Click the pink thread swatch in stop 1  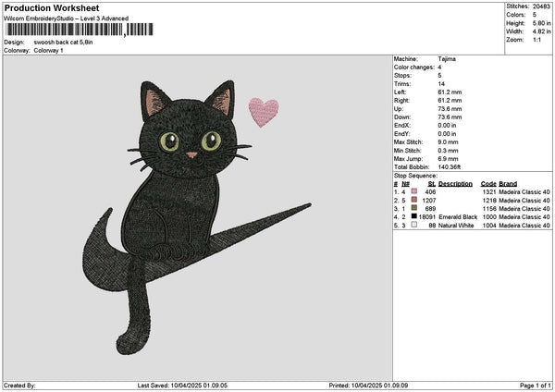pos(414,191)
